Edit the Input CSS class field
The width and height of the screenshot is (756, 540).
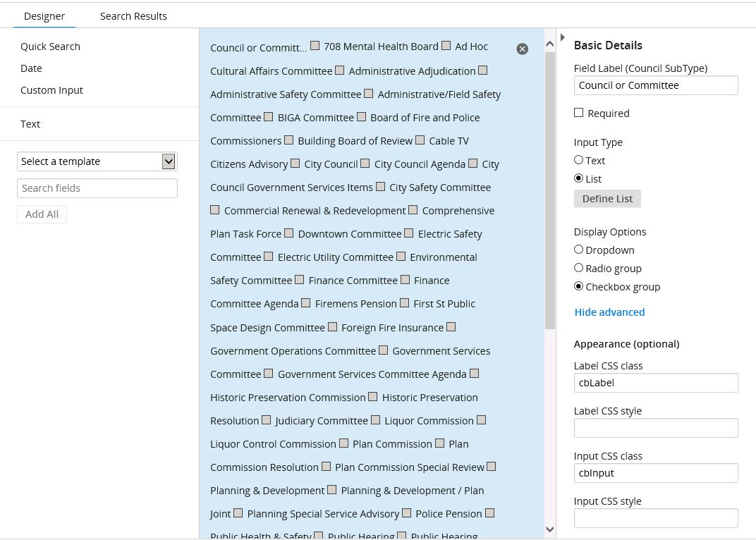[x=656, y=473]
